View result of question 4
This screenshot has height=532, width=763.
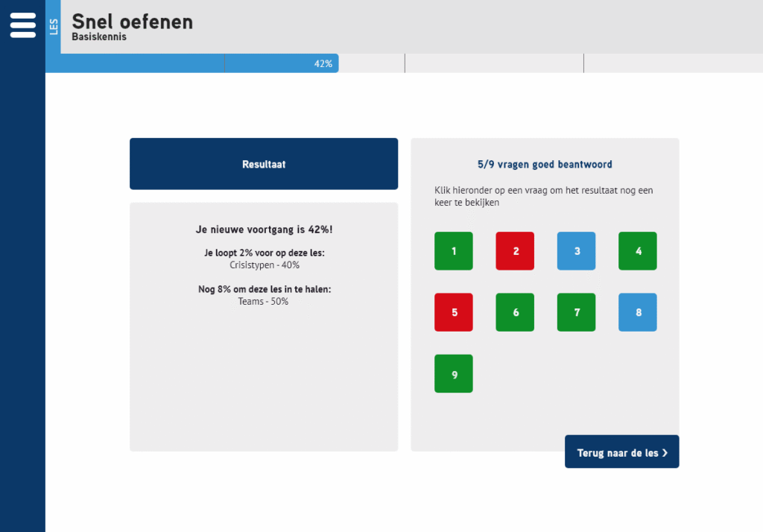pos(638,251)
